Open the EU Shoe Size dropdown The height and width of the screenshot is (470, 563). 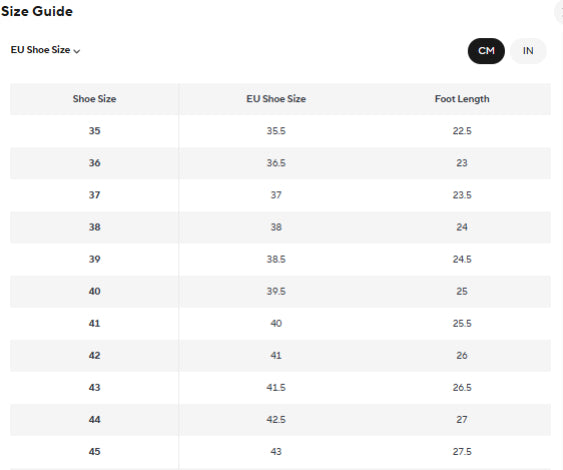[45, 50]
